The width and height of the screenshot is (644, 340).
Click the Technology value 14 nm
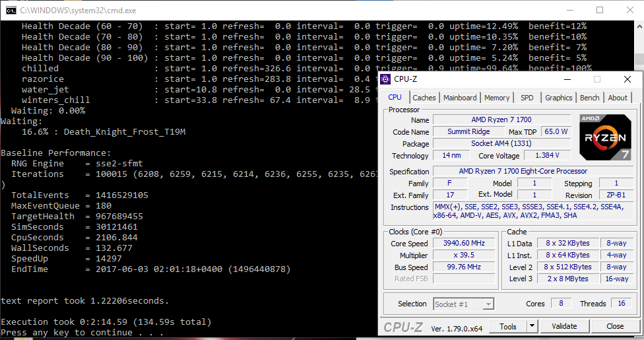[x=451, y=155]
